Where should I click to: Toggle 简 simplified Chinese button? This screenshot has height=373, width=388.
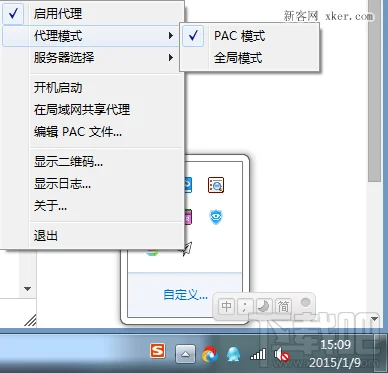click(283, 306)
